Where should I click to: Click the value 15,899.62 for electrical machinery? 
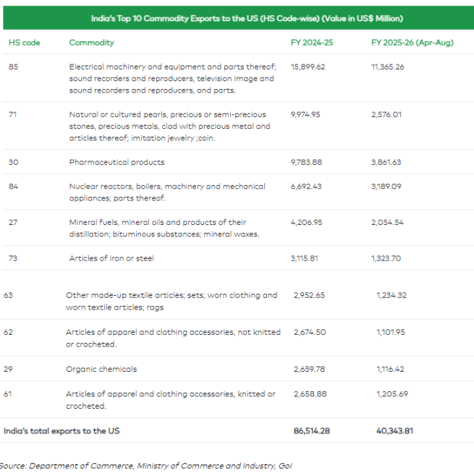click(308, 66)
